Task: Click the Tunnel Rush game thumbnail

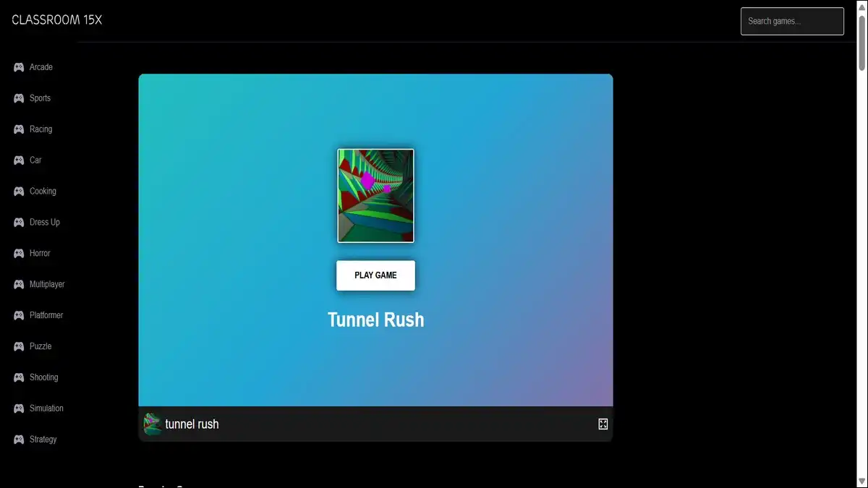Action: pyautogui.click(x=375, y=196)
